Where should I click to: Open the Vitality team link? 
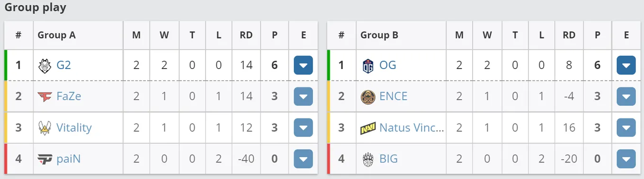click(x=74, y=128)
